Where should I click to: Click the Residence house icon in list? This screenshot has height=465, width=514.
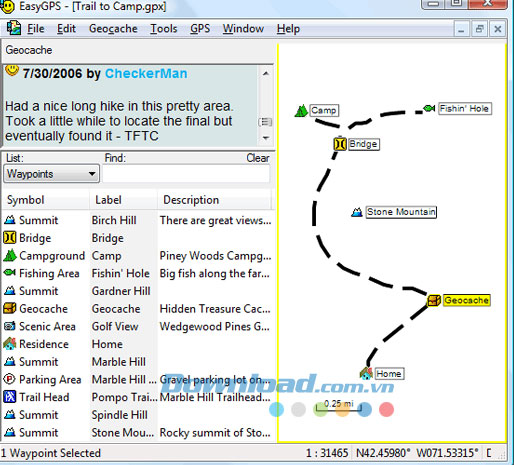click(10, 344)
